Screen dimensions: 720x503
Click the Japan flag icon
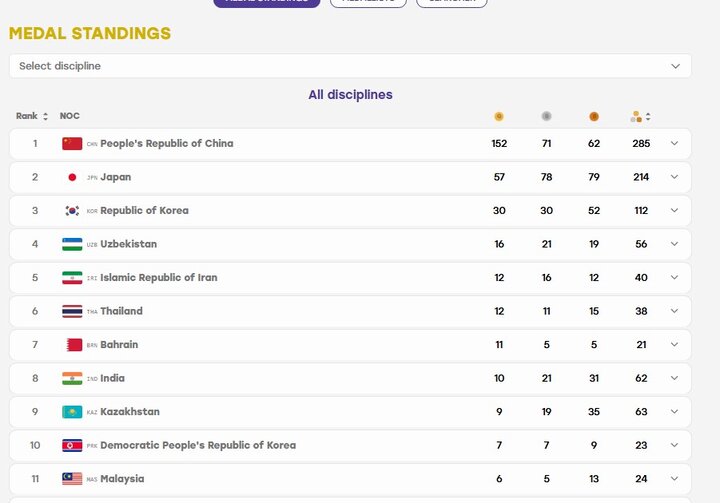point(72,177)
